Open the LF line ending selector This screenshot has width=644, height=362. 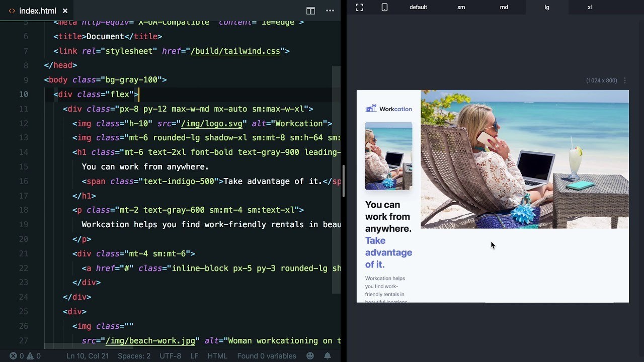[194, 356]
